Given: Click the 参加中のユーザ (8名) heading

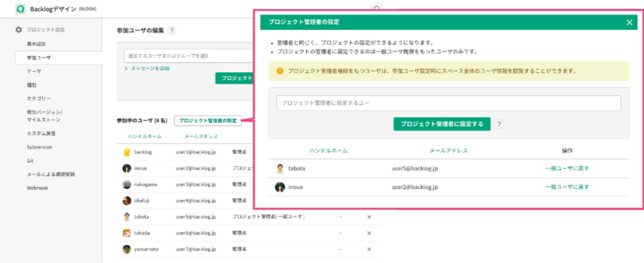Looking at the screenshot, I should tap(142, 121).
